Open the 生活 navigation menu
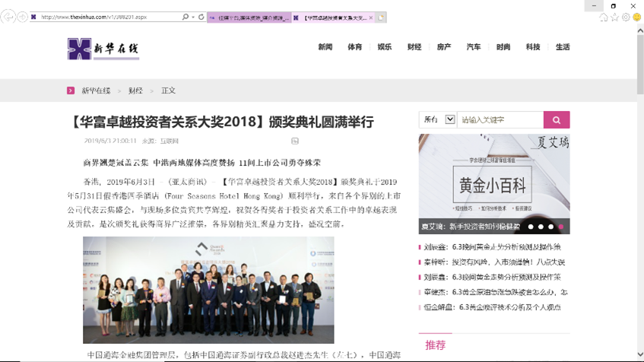 pos(563,47)
